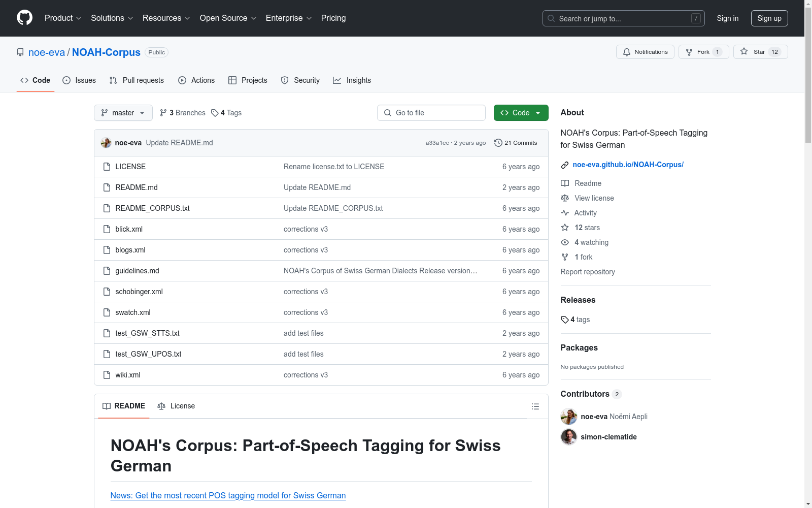812x508 pixels.
Task: Expand the Open Source menu
Action: tap(228, 18)
